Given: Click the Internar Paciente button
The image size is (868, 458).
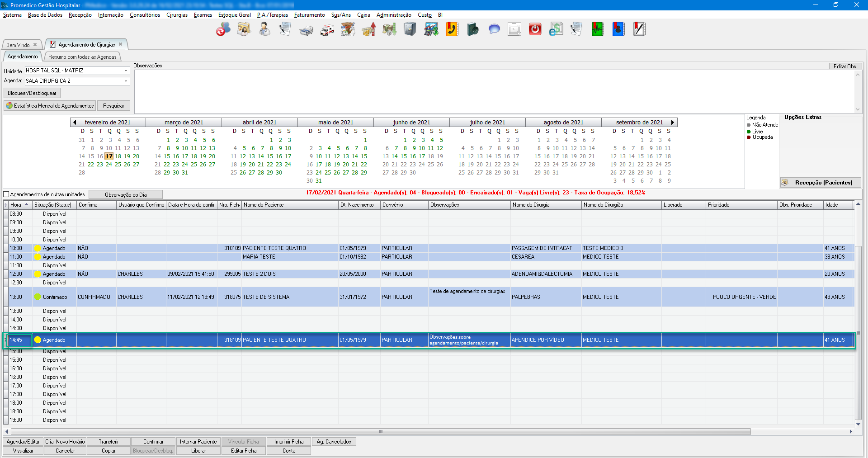Looking at the screenshot, I should pyautogui.click(x=198, y=442).
